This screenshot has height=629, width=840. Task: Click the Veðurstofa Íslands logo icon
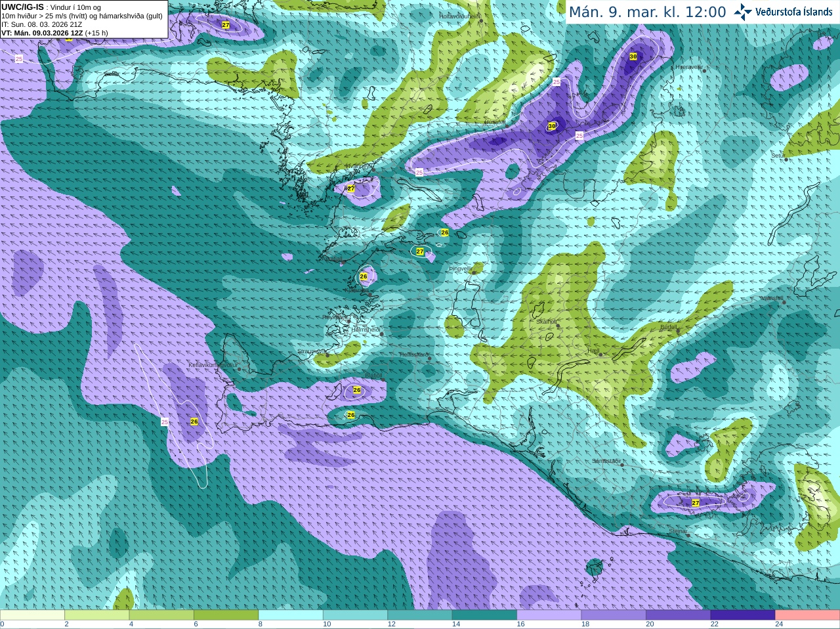point(743,12)
